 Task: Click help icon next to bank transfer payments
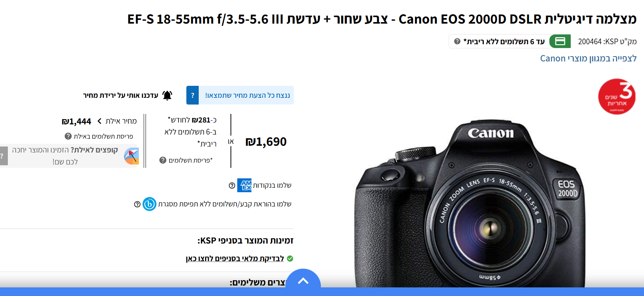[137, 204]
